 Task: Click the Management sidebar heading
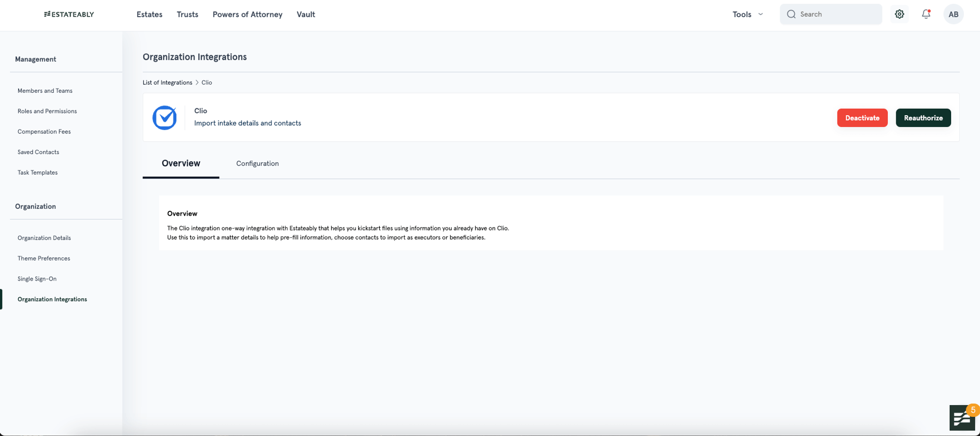[35, 59]
